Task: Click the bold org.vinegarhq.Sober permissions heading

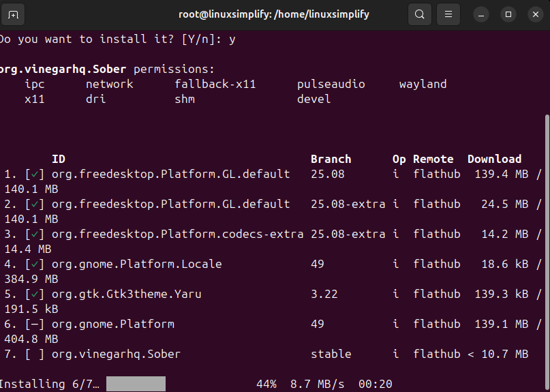Action: coord(63,70)
